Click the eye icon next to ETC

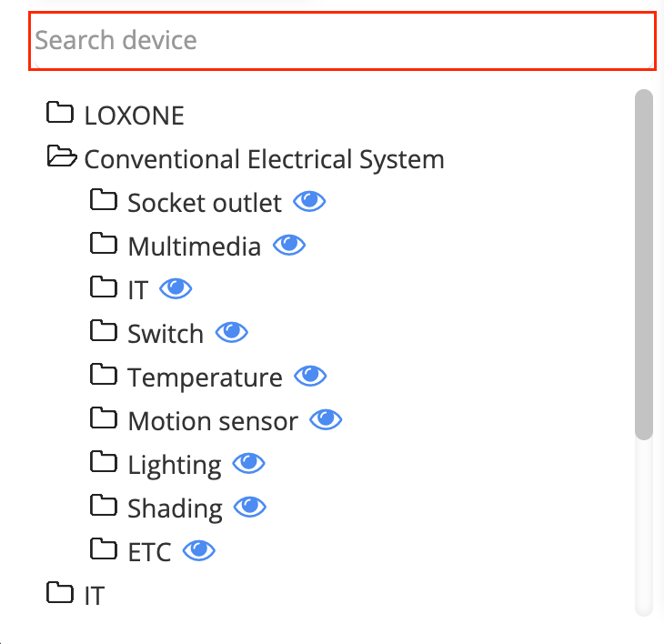click(x=199, y=550)
